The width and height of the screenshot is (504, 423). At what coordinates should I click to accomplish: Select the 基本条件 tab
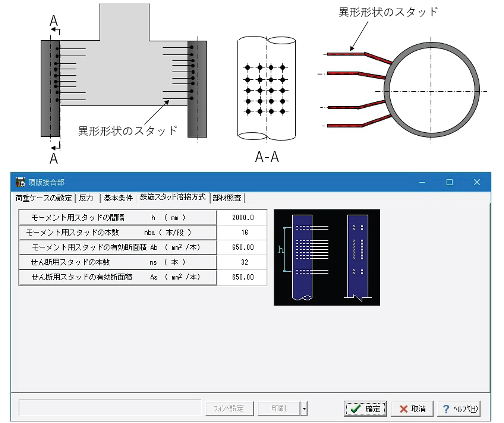click(x=118, y=198)
